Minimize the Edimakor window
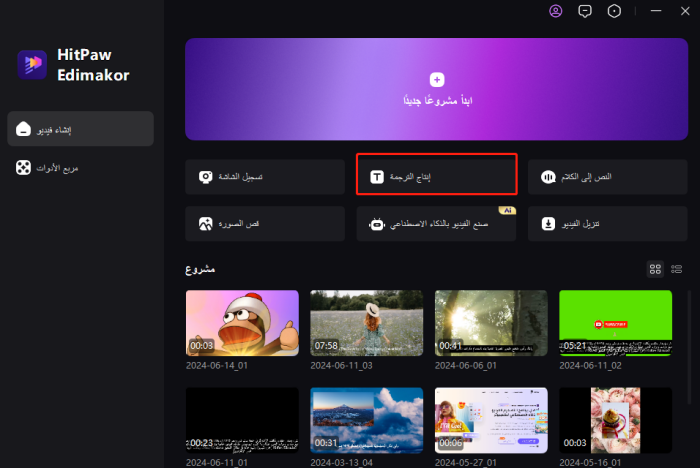Image resolution: width=700 pixels, height=468 pixels. coord(656,11)
